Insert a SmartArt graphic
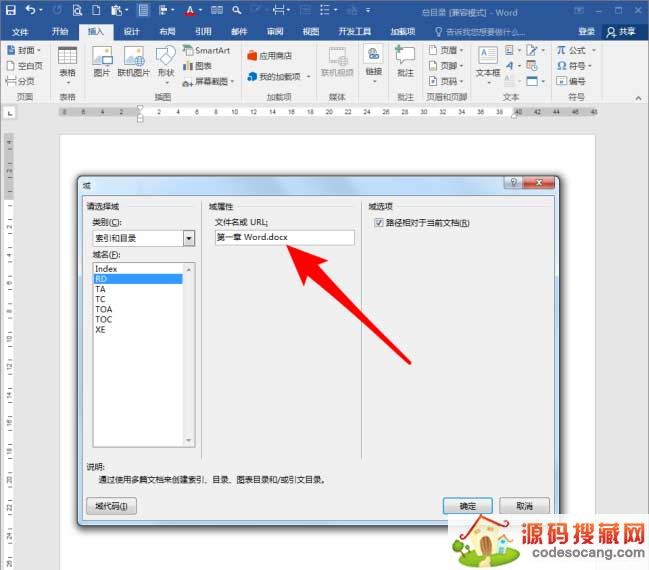Screen dimensions: 649x570 click(x=206, y=50)
